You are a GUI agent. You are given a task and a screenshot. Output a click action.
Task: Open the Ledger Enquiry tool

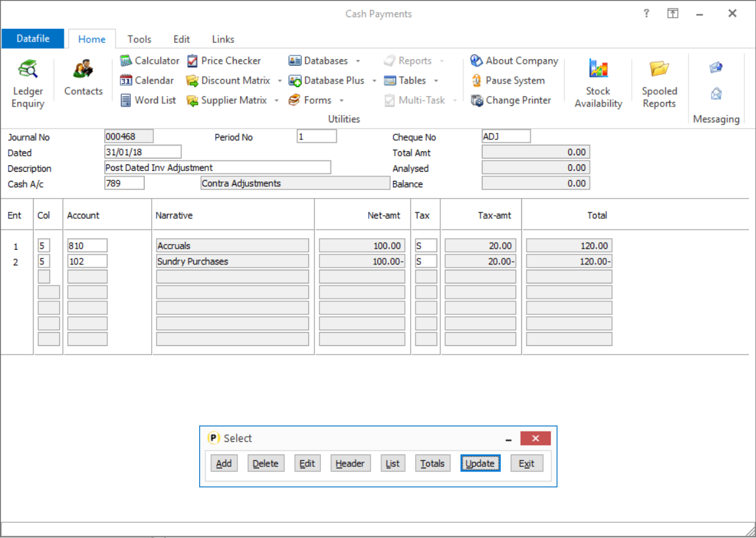(28, 84)
